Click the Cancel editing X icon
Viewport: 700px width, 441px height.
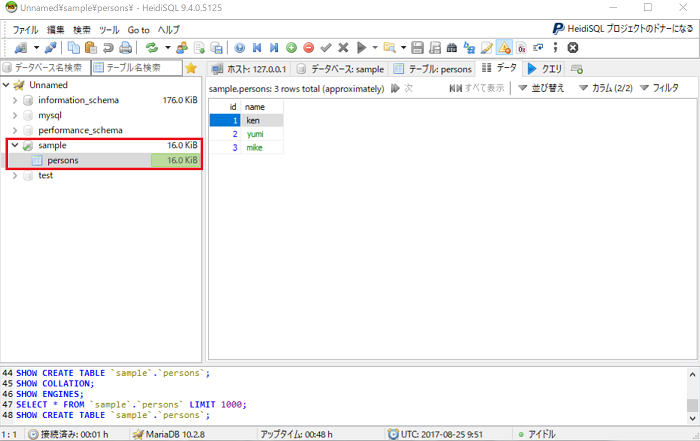(343, 48)
